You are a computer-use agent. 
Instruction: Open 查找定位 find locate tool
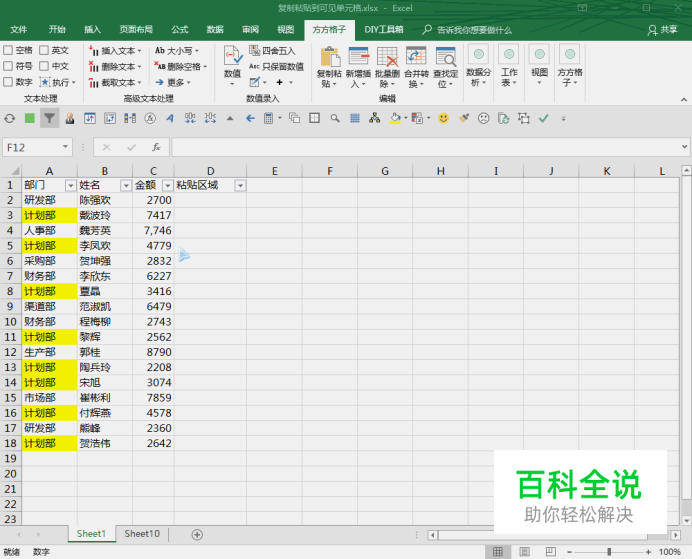click(445, 68)
